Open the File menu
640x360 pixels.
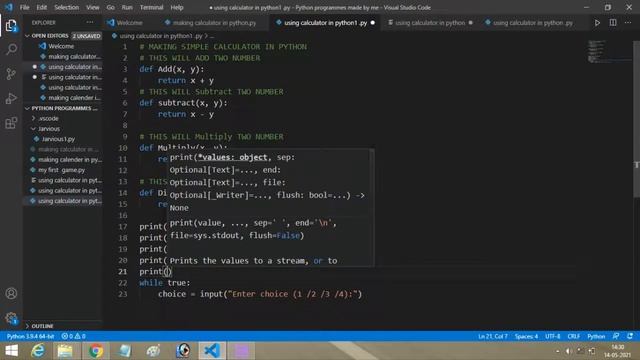24,7
